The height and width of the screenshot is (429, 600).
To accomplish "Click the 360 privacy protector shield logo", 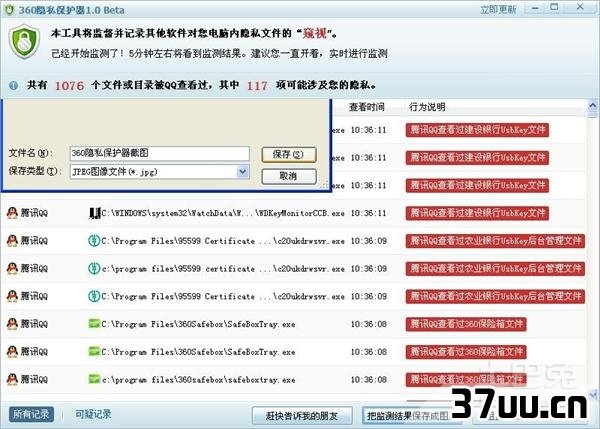I will pyautogui.click(x=24, y=42).
